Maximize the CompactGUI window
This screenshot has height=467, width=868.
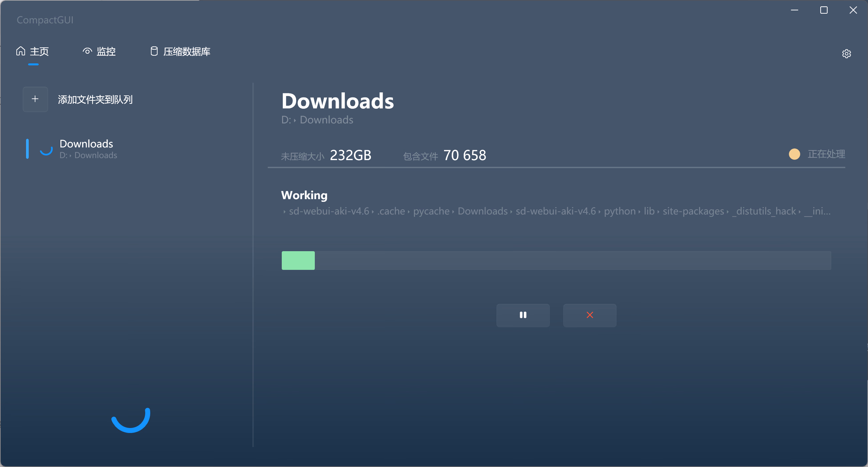point(824,10)
